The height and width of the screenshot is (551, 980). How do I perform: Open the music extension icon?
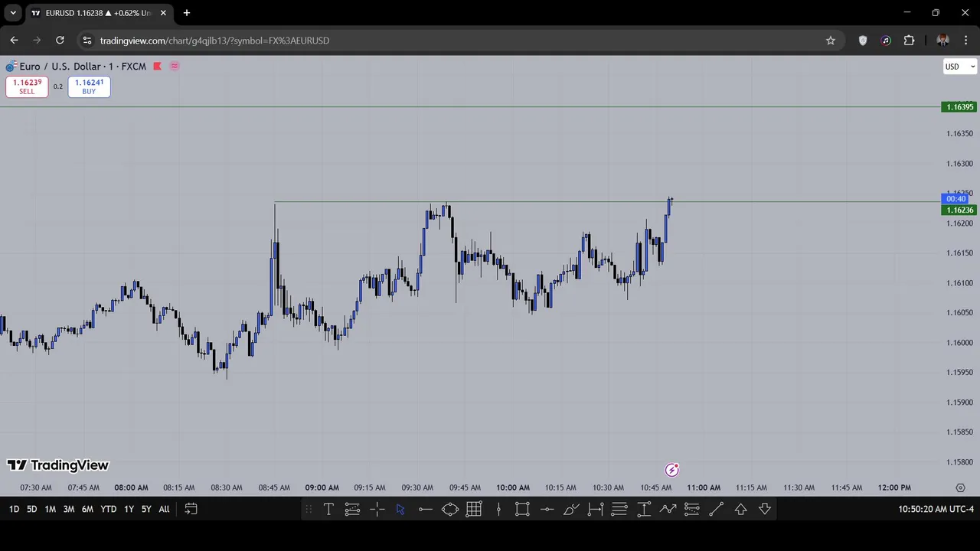point(886,41)
